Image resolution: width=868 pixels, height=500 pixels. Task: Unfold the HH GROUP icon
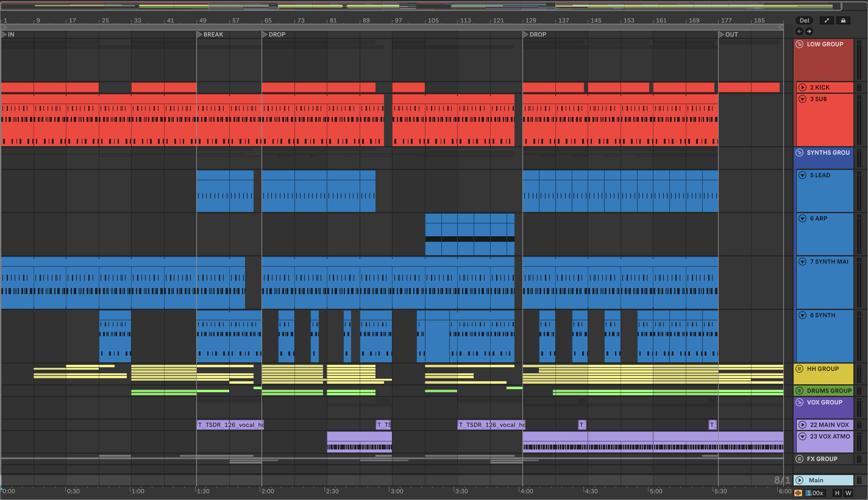click(x=800, y=369)
